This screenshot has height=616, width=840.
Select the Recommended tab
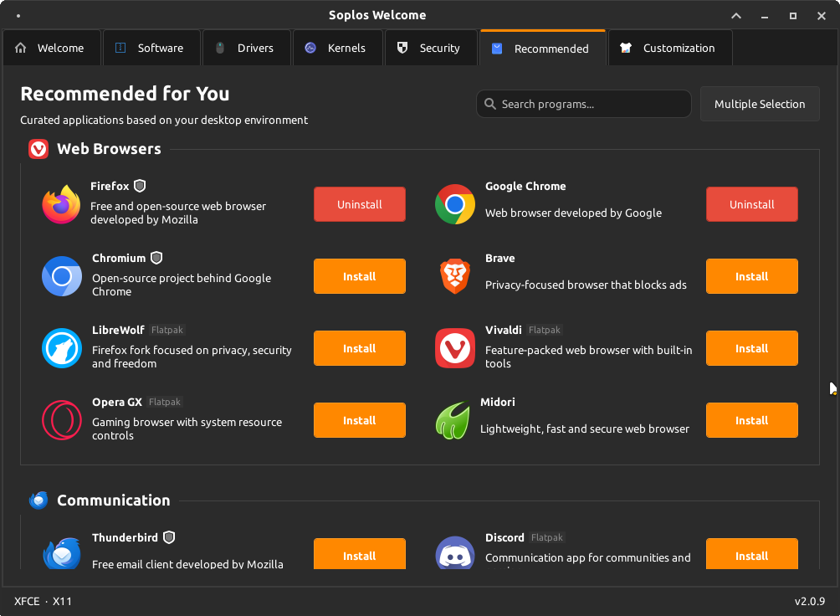(x=543, y=48)
